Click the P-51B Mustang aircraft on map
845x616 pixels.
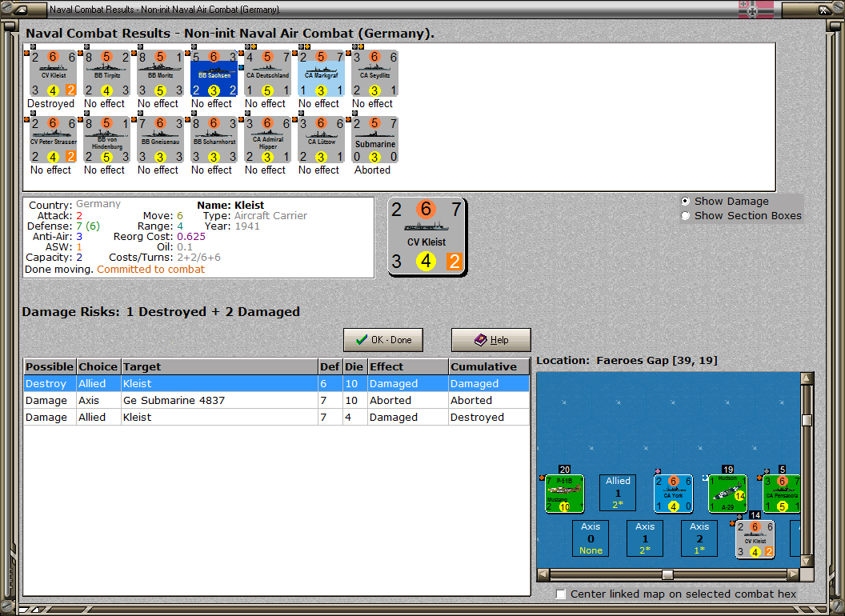point(564,493)
